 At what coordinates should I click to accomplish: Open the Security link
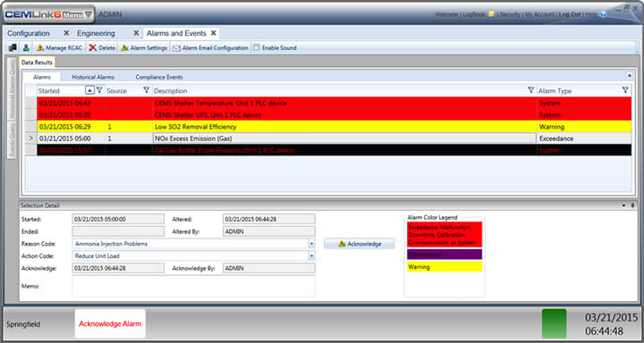510,14
